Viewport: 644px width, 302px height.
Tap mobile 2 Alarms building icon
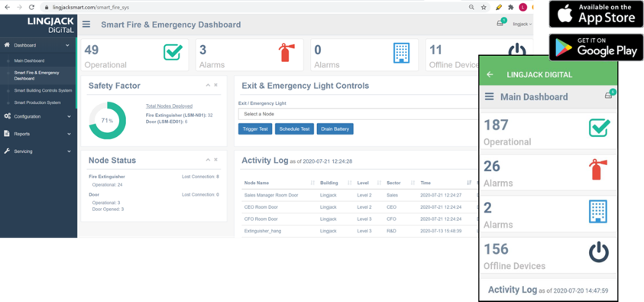[597, 211]
